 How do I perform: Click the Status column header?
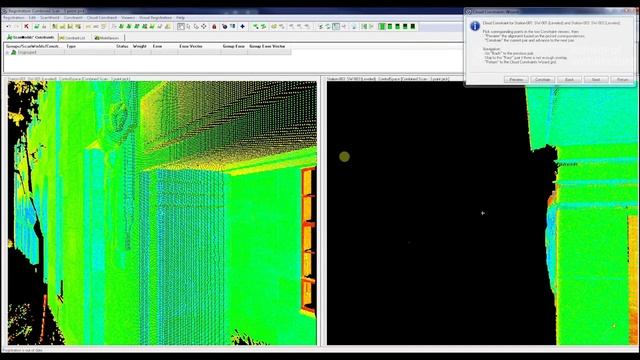point(122,46)
